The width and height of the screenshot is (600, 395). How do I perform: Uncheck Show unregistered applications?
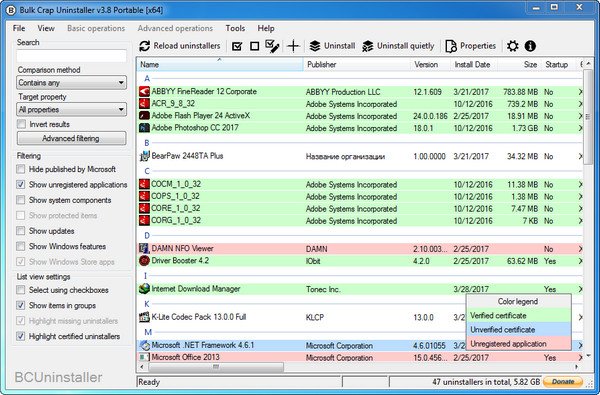coord(21,184)
